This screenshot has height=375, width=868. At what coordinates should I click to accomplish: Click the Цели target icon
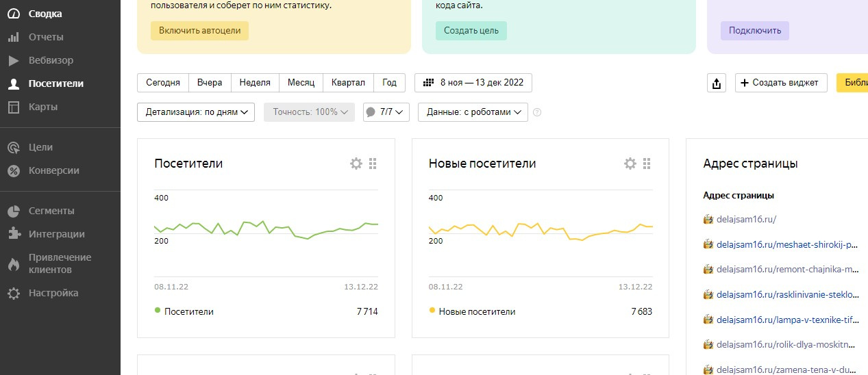click(14, 147)
